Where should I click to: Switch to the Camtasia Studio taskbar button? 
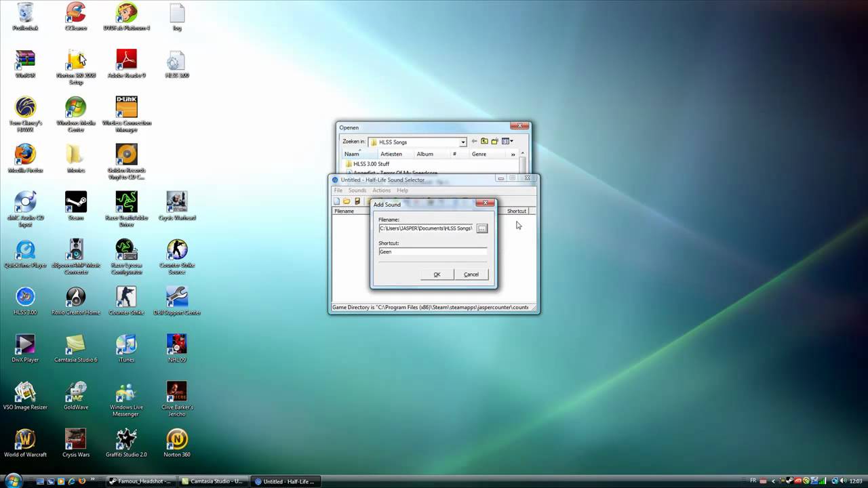(x=212, y=482)
